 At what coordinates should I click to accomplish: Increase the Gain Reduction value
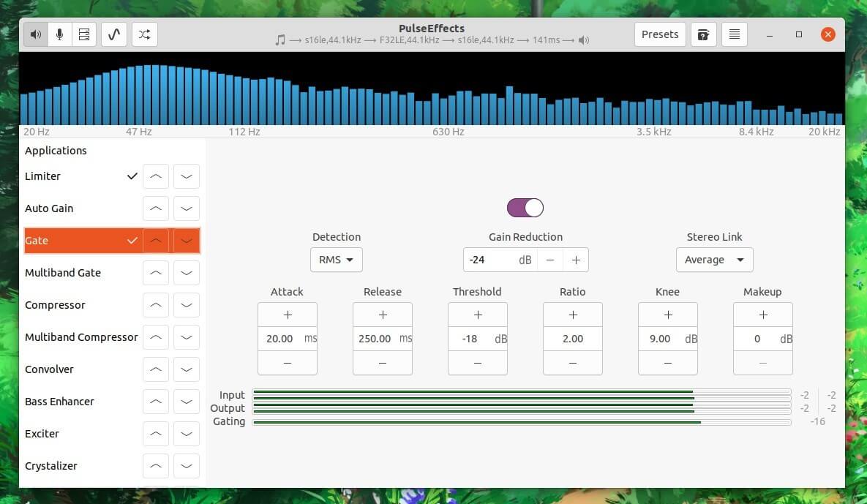tap(576, 260)
